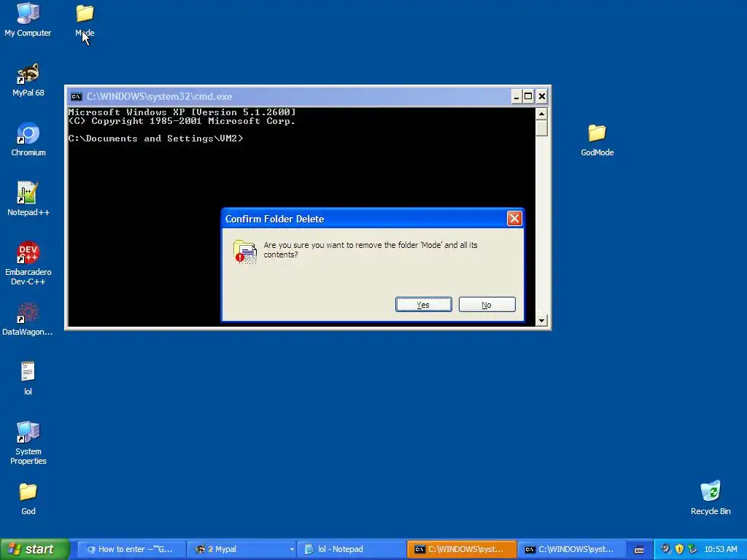Screen dimensions: 747x560
Task: Open the System Properties shortcut
Action: (x=28, y=443)
